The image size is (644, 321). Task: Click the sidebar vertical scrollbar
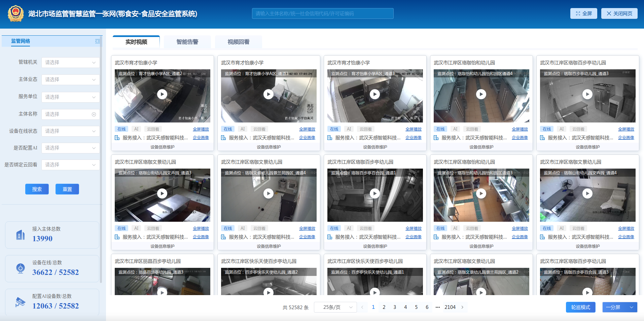[x=101, y=160]
